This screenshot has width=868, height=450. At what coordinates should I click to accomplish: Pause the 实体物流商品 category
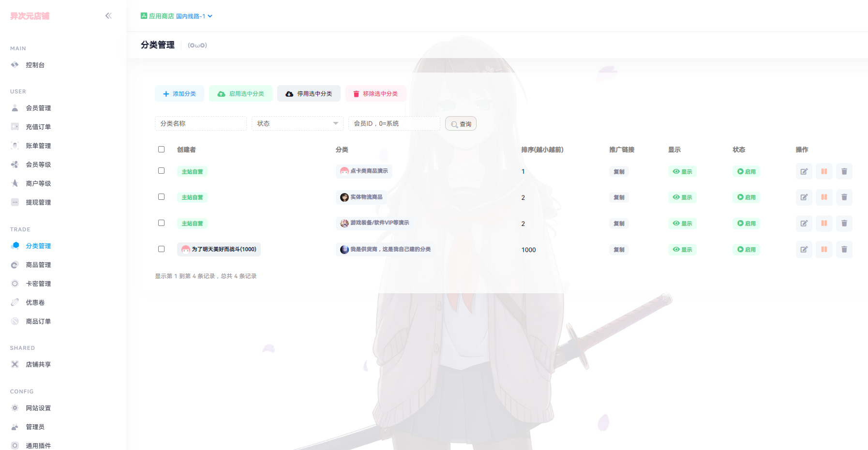pos(824,197)
